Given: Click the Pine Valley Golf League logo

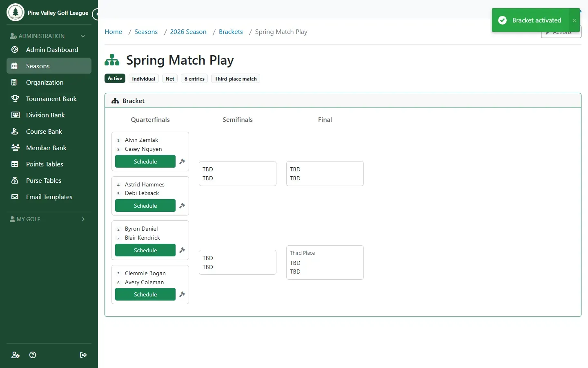Looking at the screenshot, I should [x=16, y=12].
